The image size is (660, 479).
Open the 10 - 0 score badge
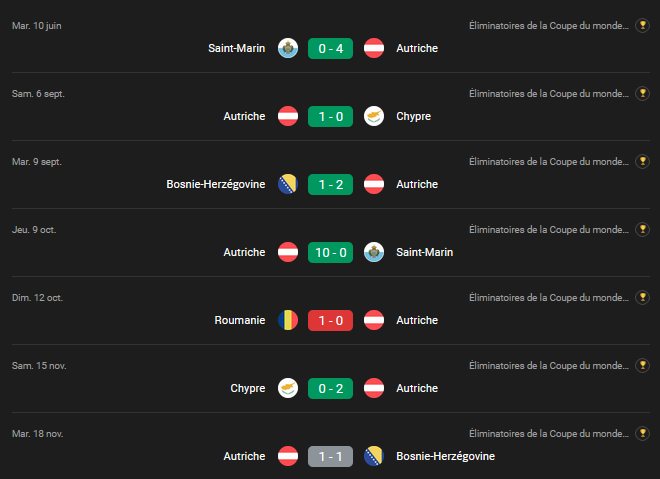tap(330, 252)
